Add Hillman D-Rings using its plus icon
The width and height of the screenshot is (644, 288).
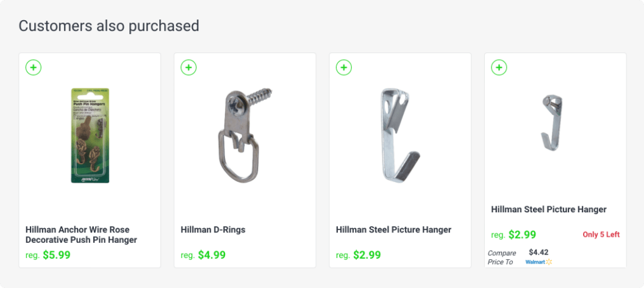coord(188,68)
